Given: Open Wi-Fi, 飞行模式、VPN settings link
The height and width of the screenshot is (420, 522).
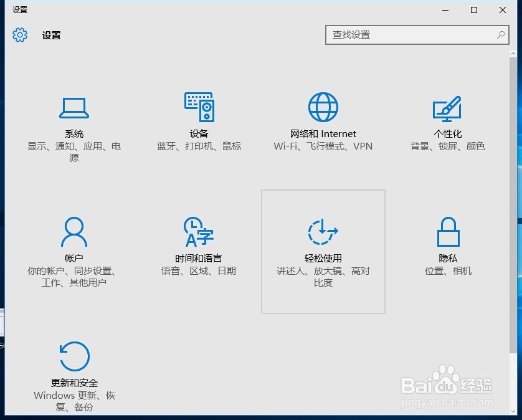Looking at the screenshot, I should click(x=323, y=146).
